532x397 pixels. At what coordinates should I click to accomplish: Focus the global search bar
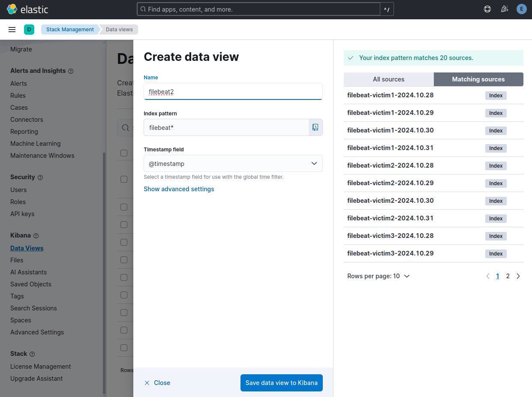pos(258,9)
